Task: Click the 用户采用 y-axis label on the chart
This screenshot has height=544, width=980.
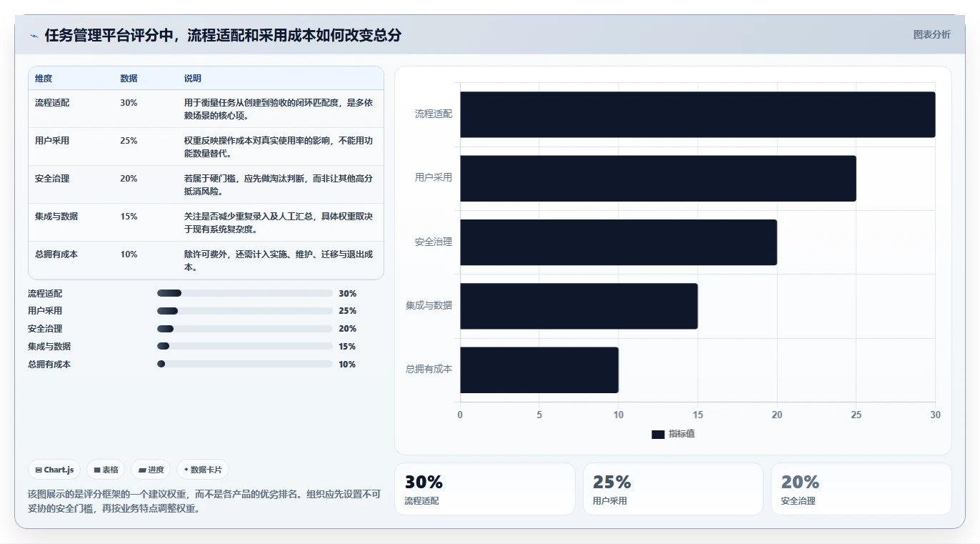Action: pyautogui.click(x=434, y=178)
